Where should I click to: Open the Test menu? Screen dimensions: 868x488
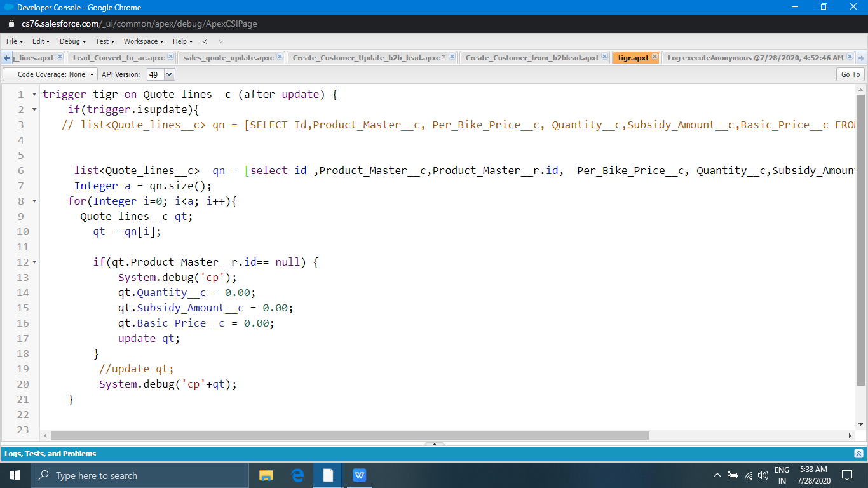[x=105, y=41]
